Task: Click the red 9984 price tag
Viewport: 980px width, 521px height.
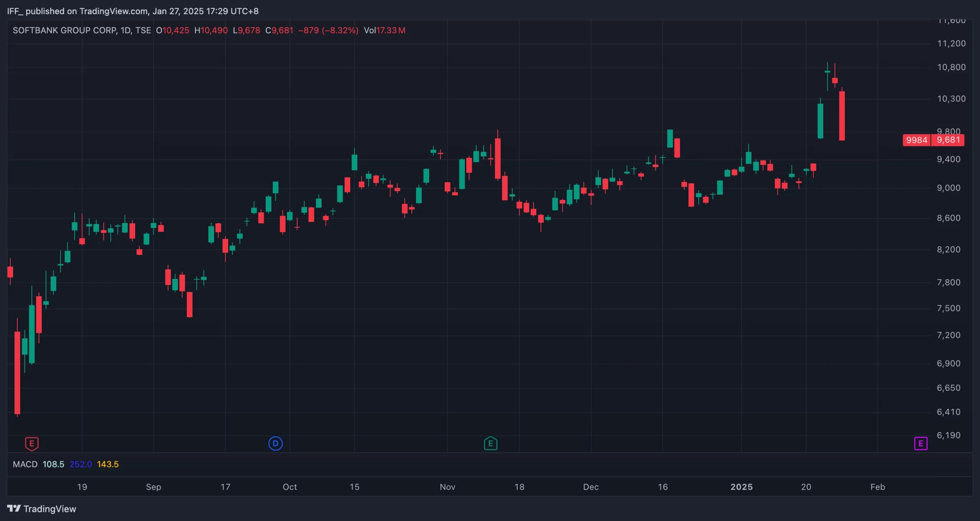Action: [x=917, y=140]
